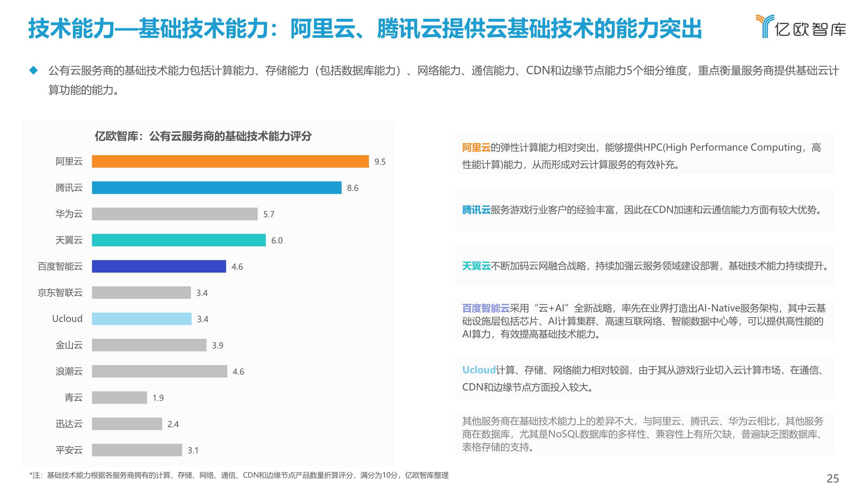Click chart title 亿欧智库：公有云服务商的基础技术能力评分
The image size is (868, 488).
pos(203,136)
